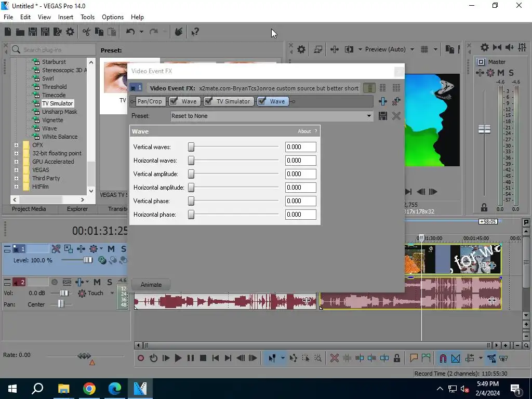This screenshot has width=532, height=399.
Task: Click the Delete red X in timeline toolbar
Action: (334, 358)
